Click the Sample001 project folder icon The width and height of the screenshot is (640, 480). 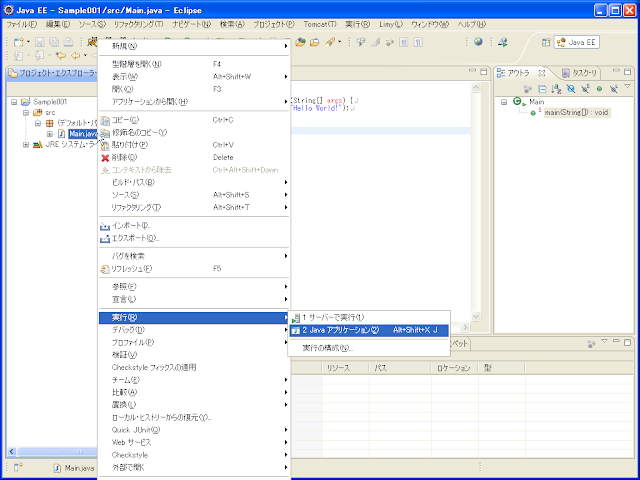point(26,102)
